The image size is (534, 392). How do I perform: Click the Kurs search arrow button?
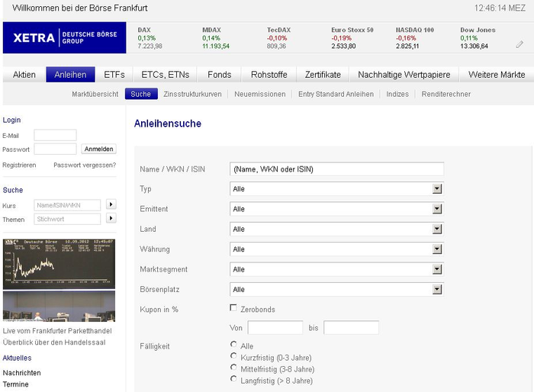click(x=111, y=204)
